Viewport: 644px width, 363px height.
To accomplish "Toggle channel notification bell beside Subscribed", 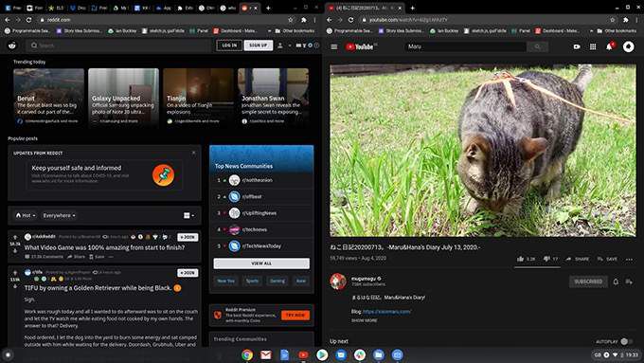I will pos(616,281).
